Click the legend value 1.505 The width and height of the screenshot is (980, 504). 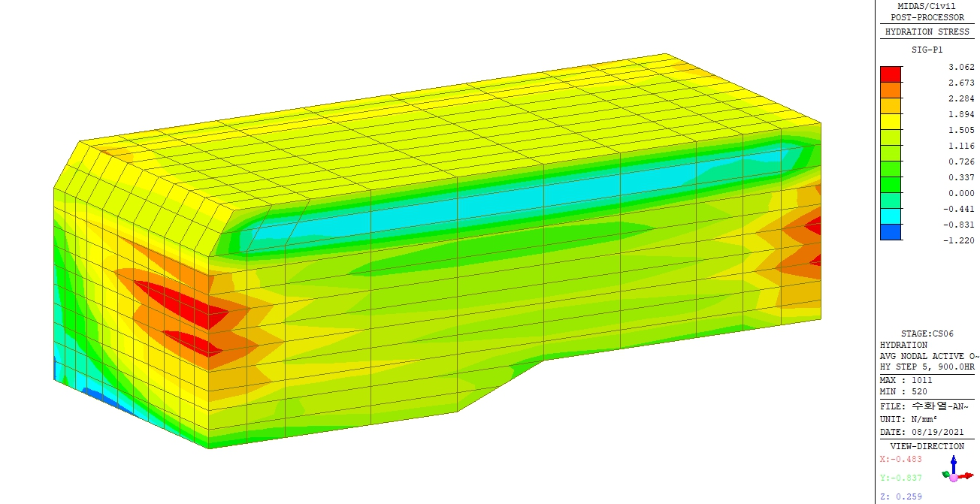coord(961,130)
